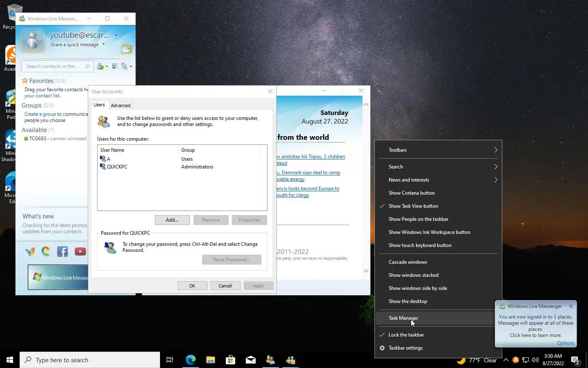Select the Users tab
The width and height of the screenshot is (588, 368).
(x=99, y=105)
